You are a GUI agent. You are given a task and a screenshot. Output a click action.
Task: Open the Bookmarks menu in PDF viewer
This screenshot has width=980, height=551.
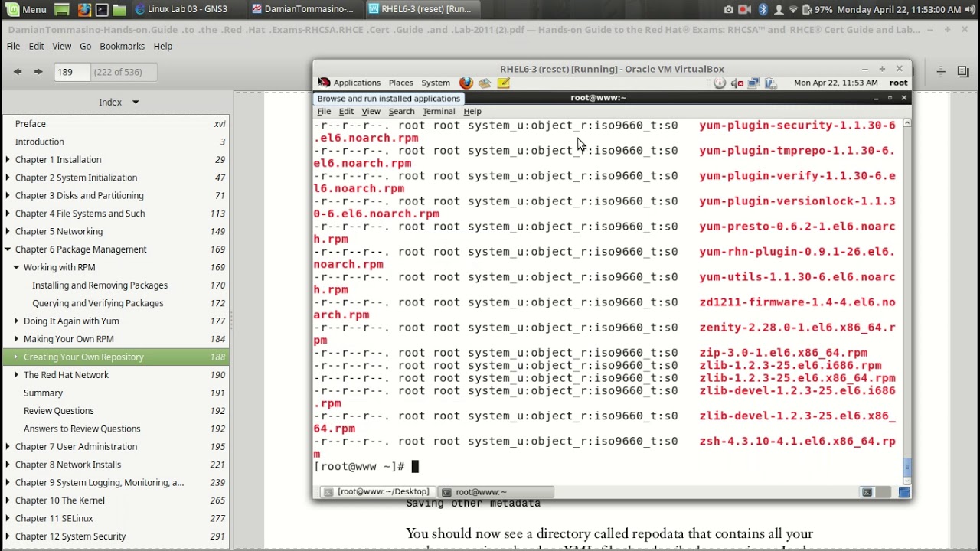click(x=122, y=46)
